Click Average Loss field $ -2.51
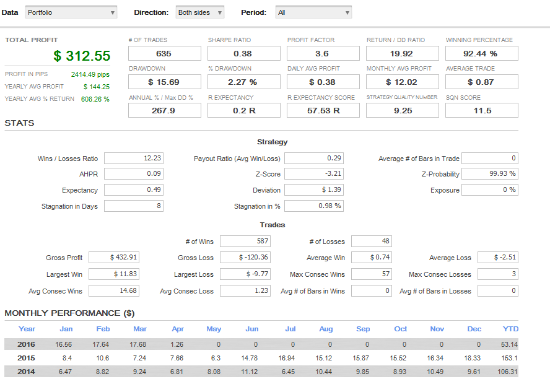The height and width of the screenshot is (392, 550). click(x=498, y=258)
